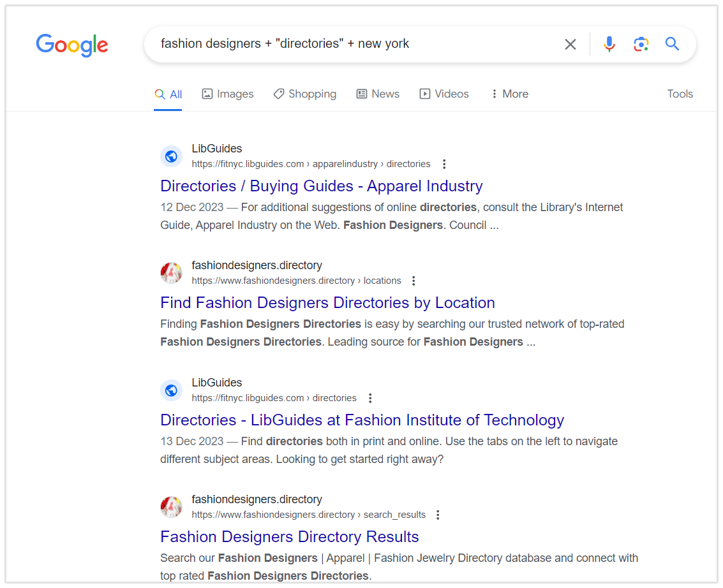
Task: Open the Tools options
Action: tap(680, 94)
